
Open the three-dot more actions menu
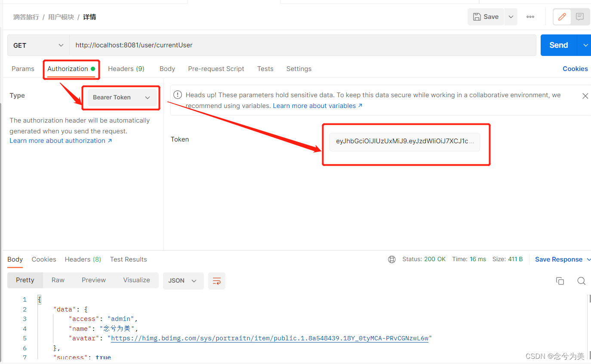(x=530, y=17)
